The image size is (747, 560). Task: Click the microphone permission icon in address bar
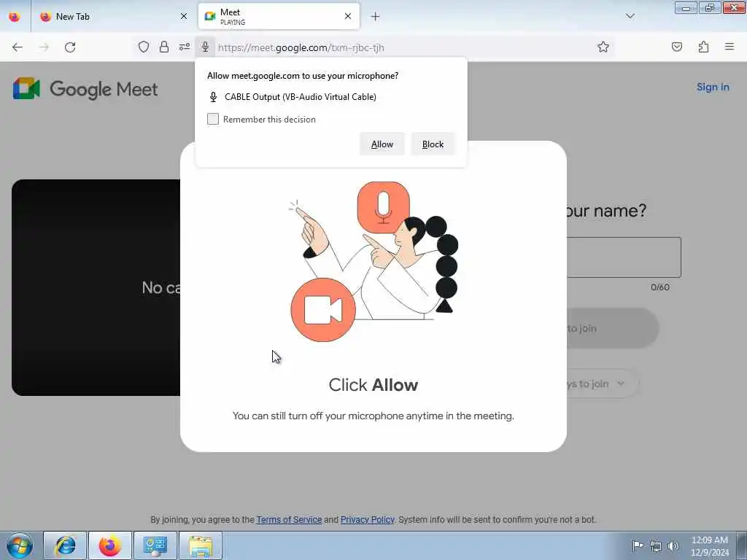click(205, 47)
